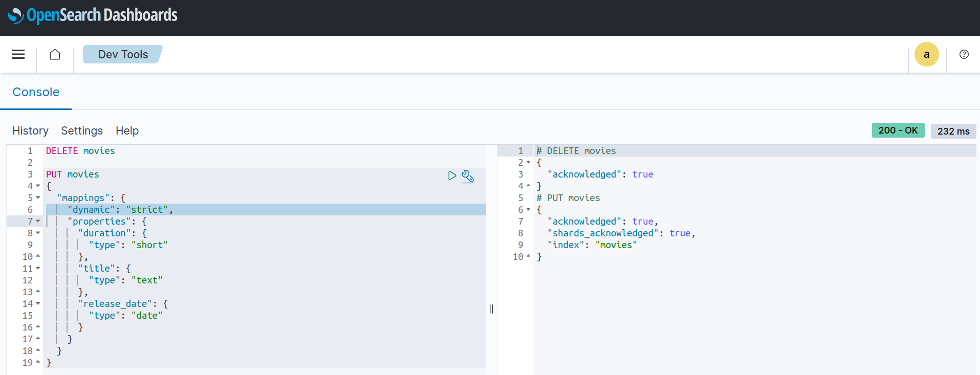Open the help question-mark icon
Viewport: 980px width, 375px height.
tap(964, 54)
